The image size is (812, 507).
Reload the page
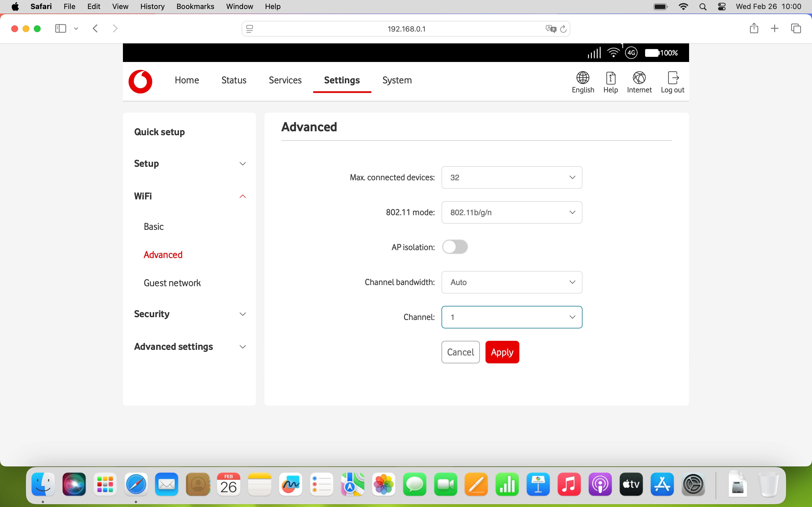pos(563,28)
